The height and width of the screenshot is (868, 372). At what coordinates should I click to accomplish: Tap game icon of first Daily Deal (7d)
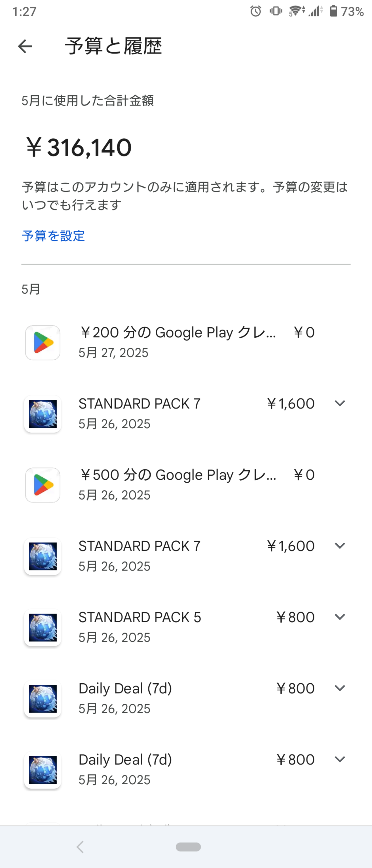43,699
